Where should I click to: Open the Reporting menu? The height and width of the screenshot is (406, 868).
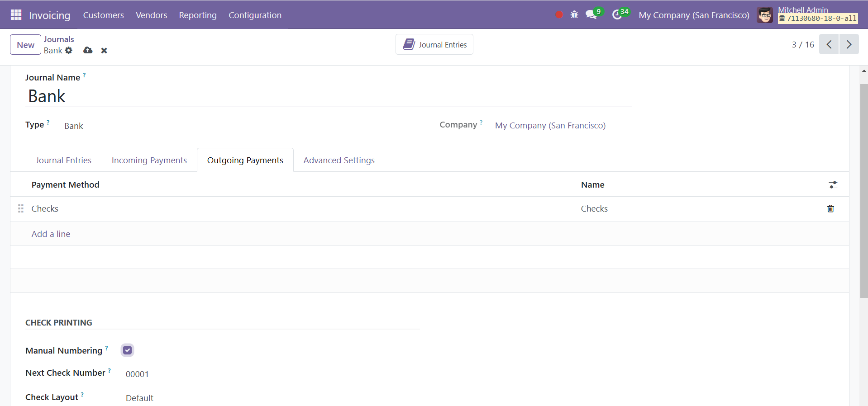pos(198,15)
